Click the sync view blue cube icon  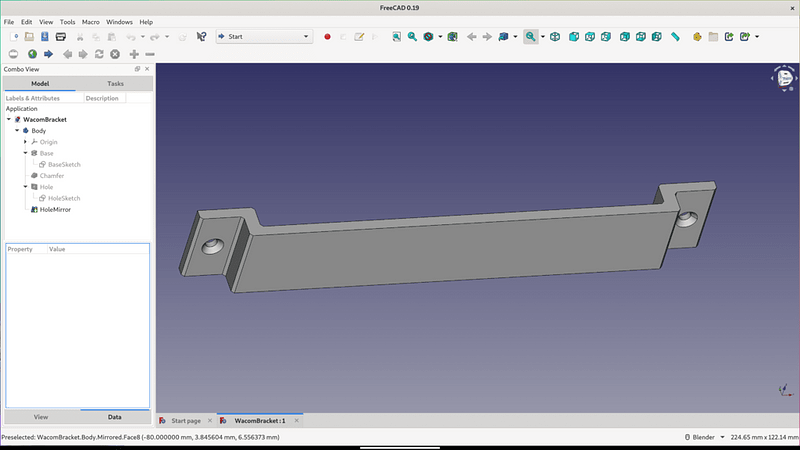504,37
